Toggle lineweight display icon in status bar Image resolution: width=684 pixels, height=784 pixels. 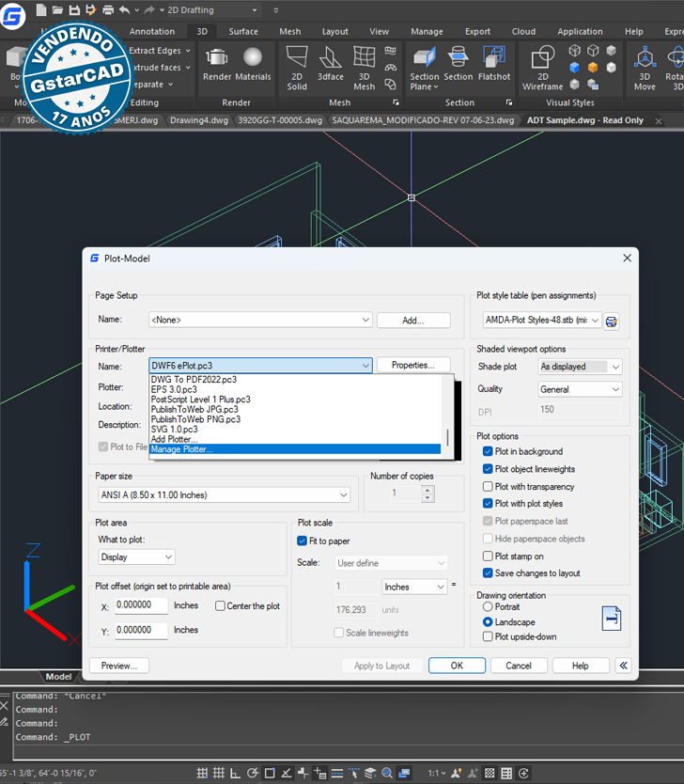tap(337, 773)
